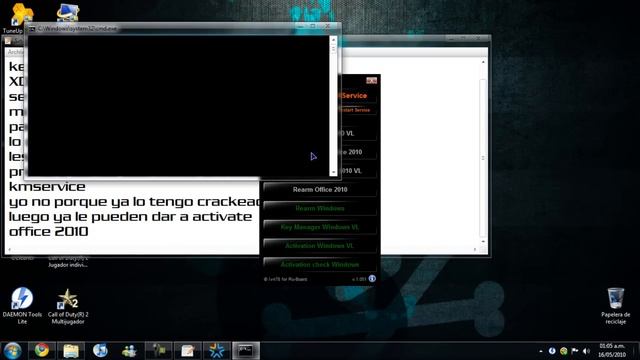Click the blue DAEMON Tools tray icon
Image resolution: width=640 pixels, height=360 pixels.
pos(552,351)
